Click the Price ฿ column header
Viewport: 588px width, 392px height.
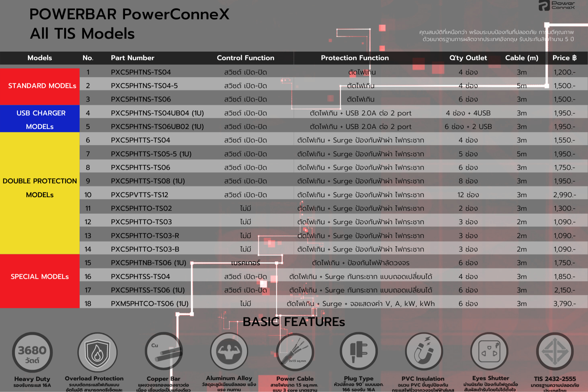coord(564,58)
